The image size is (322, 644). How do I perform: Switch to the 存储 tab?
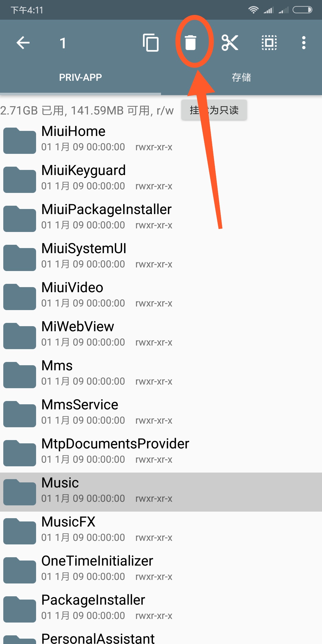(x=241, y=78)
